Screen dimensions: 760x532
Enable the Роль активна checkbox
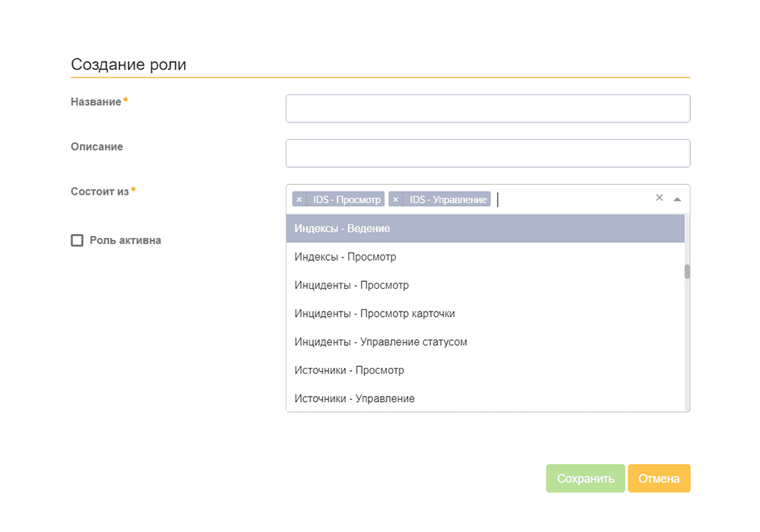77,240
